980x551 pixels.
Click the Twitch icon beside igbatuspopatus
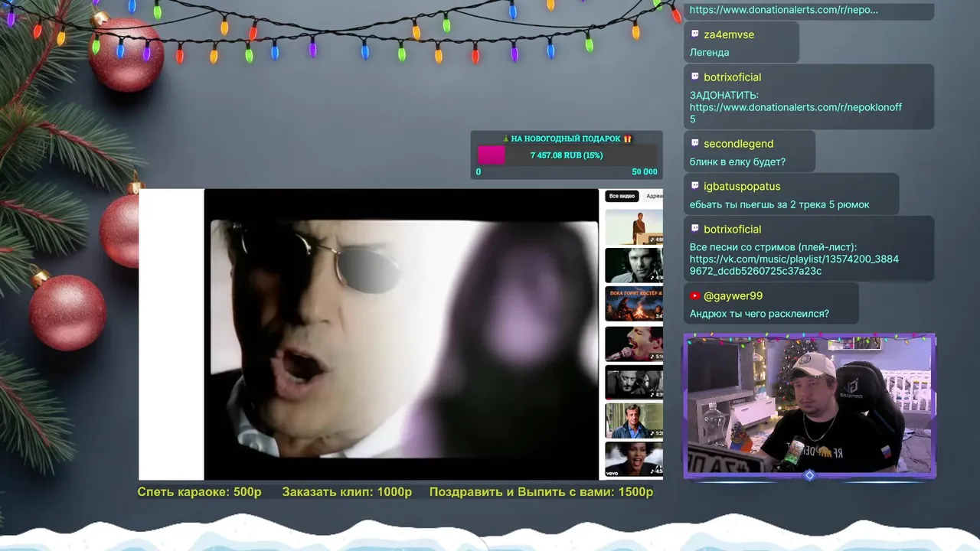(695, 186)
